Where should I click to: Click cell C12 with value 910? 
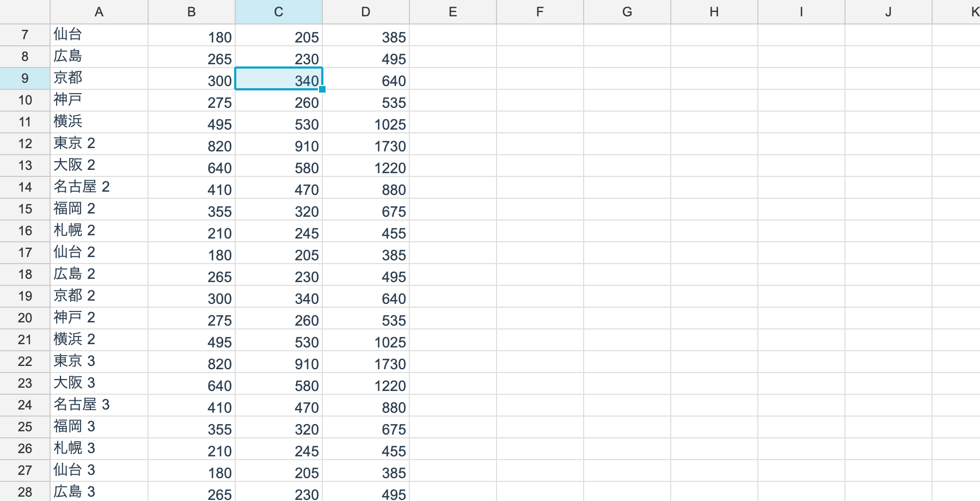pyautogui.click(x=279, y=144)
